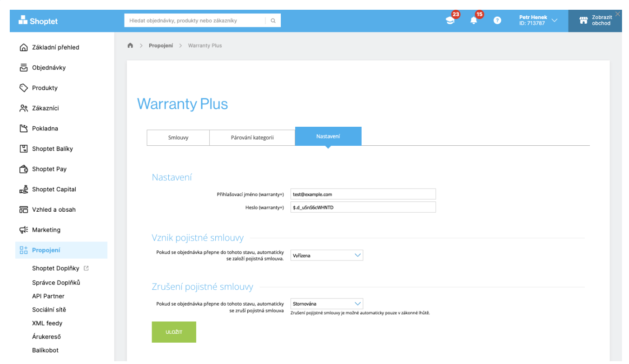Image resolution: width=629 pixels, height=364 pixels.
Task: Click the Zrušení pojistné smlouvy heading
Action: click(x=203, y=286)
